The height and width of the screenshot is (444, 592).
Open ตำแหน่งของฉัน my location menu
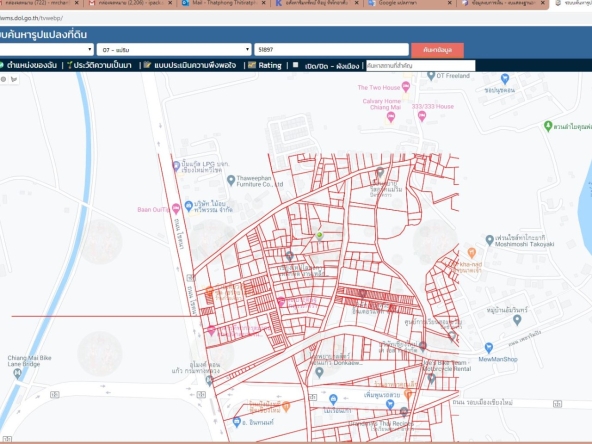31,65
